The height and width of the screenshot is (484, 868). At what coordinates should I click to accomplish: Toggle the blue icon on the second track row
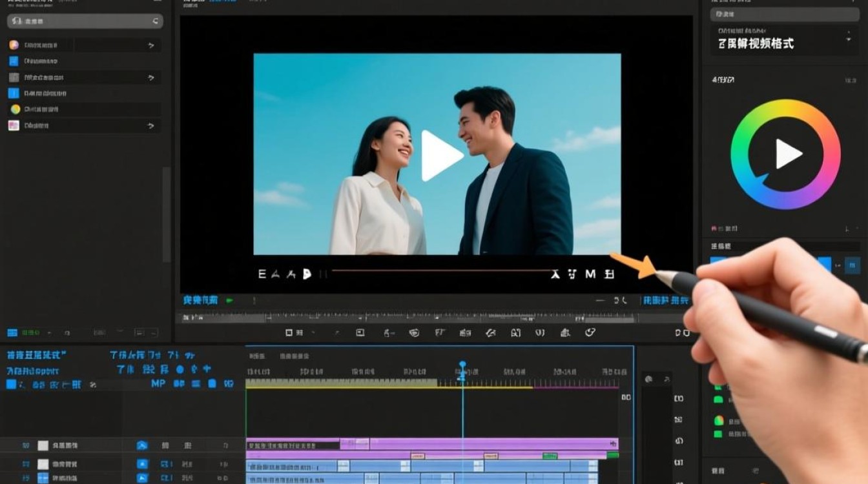pyautogui.click(x=142, y=463)
